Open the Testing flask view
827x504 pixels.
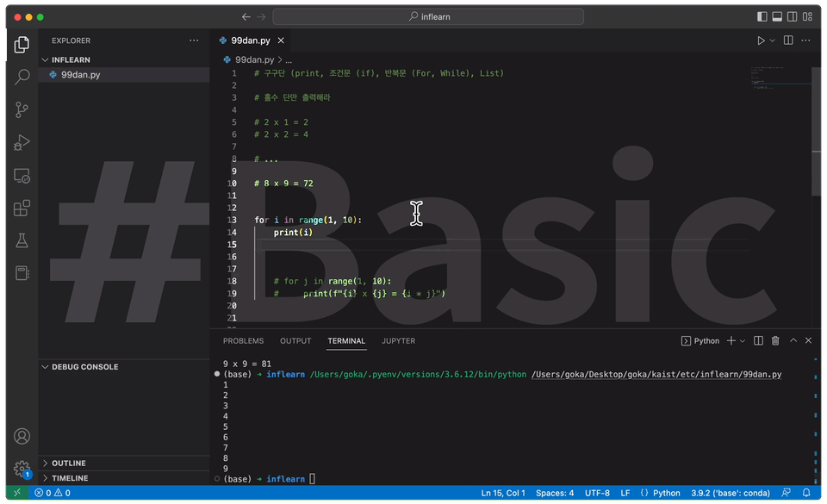(x=22, y=241)
